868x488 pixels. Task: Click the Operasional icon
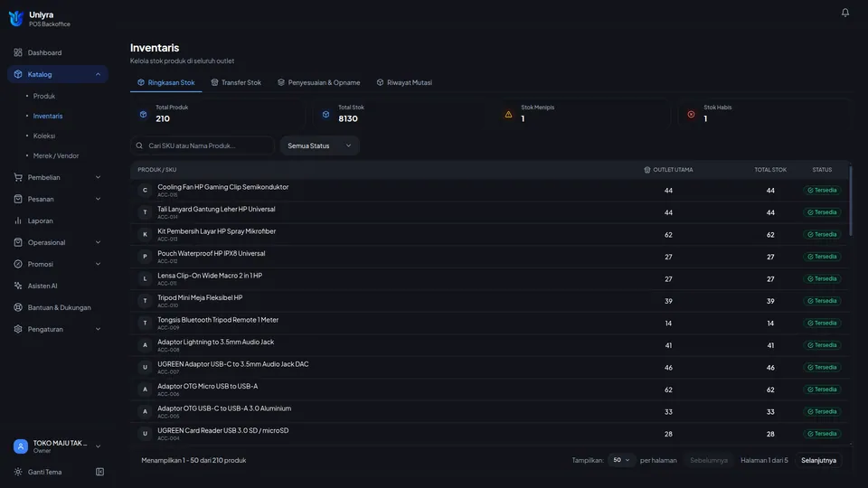point(18,242)
